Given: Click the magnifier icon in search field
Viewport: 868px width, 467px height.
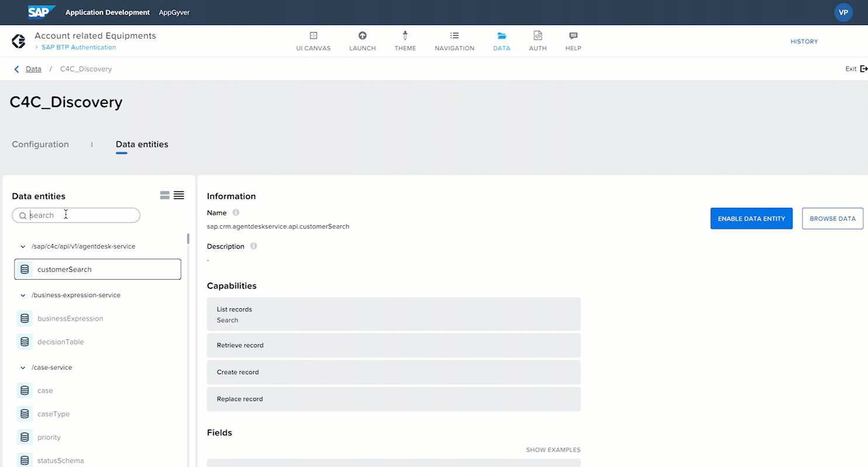Looking at the screenshot, I should tap(23, 215).
